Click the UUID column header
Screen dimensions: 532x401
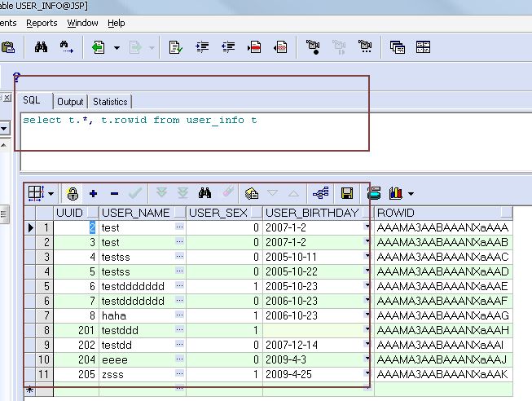coord(76,213)
